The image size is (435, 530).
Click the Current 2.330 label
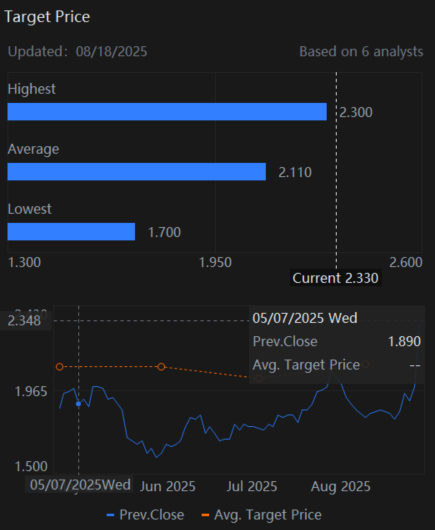(x=336, y=278)
